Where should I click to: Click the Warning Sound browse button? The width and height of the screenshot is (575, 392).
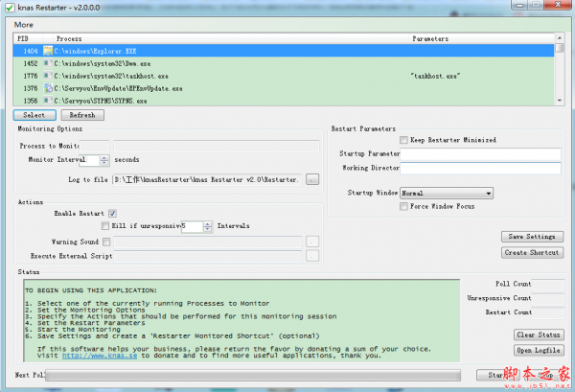pyautogui.click(x=312, y=241)
